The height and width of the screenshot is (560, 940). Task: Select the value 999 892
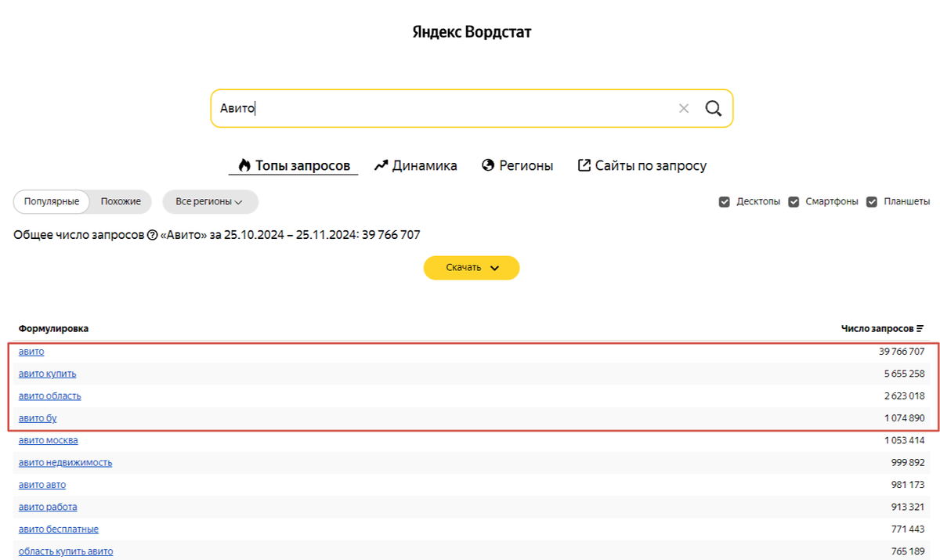pyautogui.click(x=908, y=463)
